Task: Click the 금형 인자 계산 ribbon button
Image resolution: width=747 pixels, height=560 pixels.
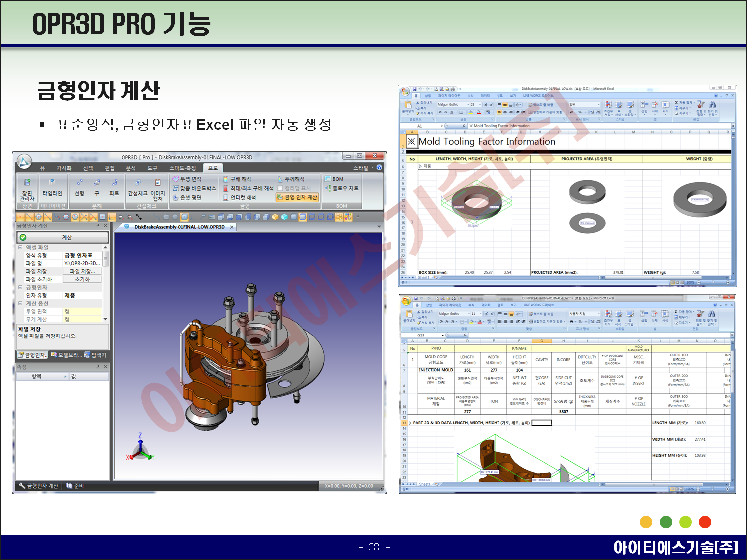Action: 297,197
